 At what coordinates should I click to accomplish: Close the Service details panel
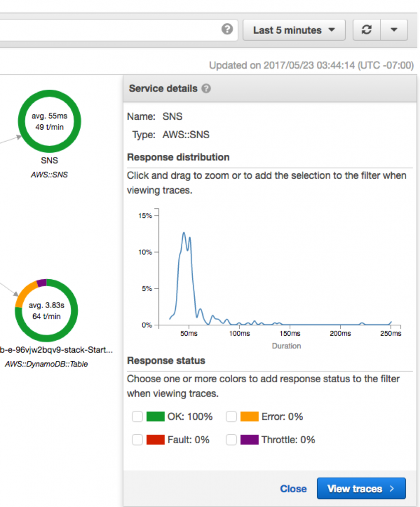click(x=293, y=489)
